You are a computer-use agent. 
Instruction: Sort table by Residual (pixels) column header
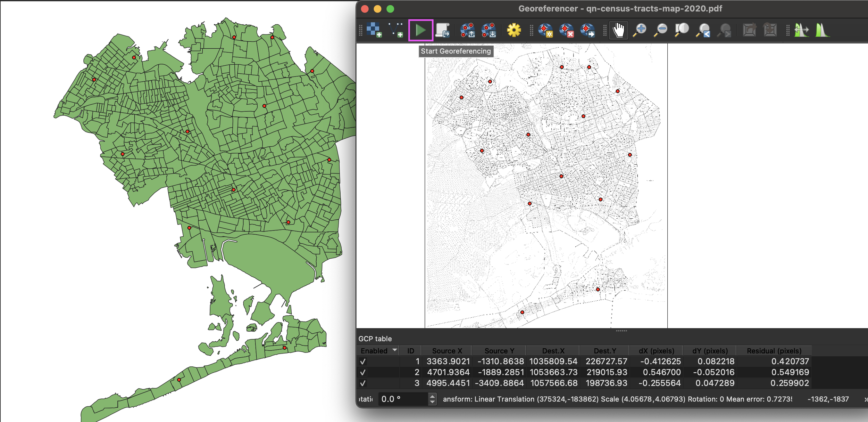point(774,351)
